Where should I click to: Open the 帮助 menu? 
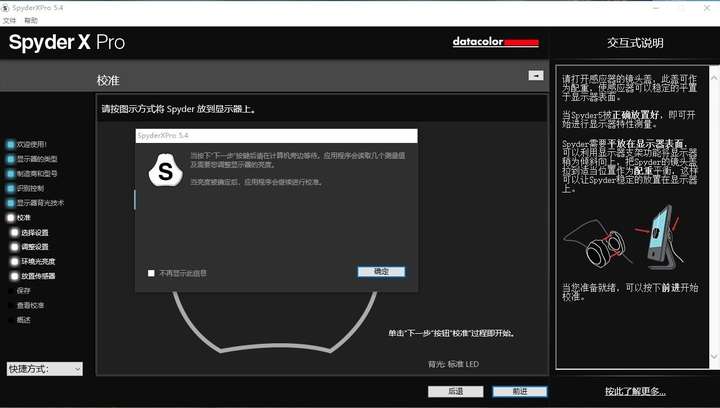[31, 21]
